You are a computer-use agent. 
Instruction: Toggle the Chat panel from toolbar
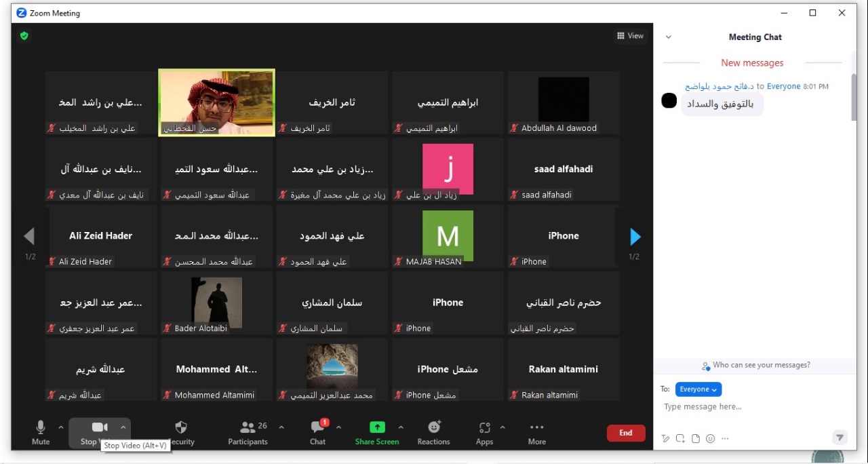(x=317, y=431)
